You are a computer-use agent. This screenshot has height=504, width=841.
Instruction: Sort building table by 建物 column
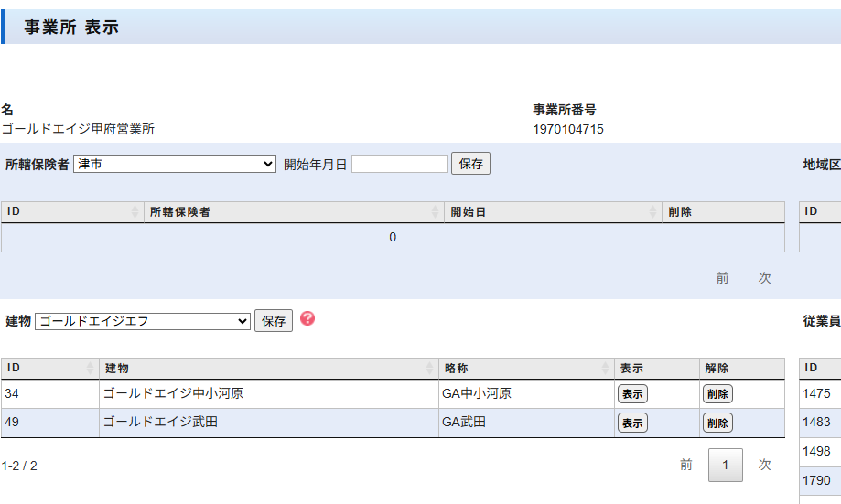[x=267, y=369]
